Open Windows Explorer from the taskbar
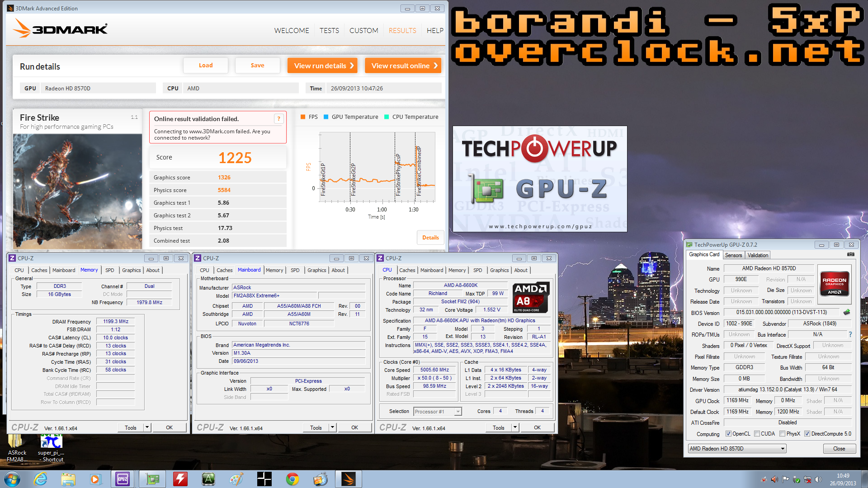 pos(68,479)
